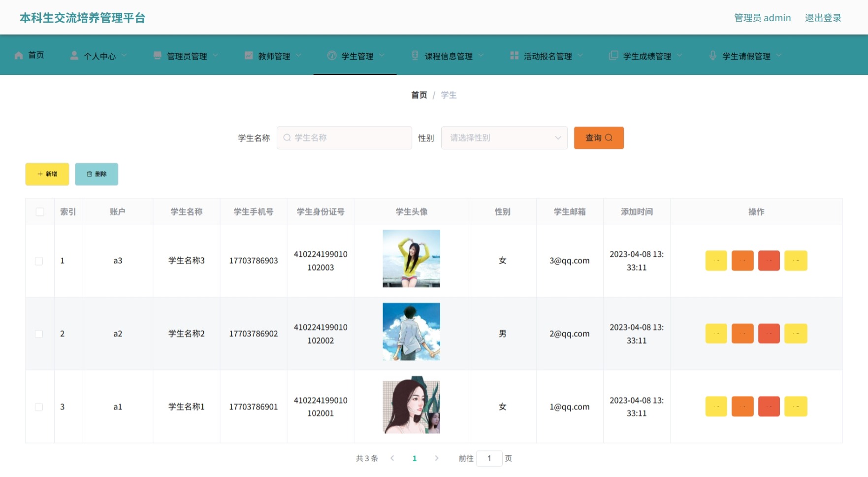Open the 个人中心 menu
868x477 pixels.
[100, 56]
